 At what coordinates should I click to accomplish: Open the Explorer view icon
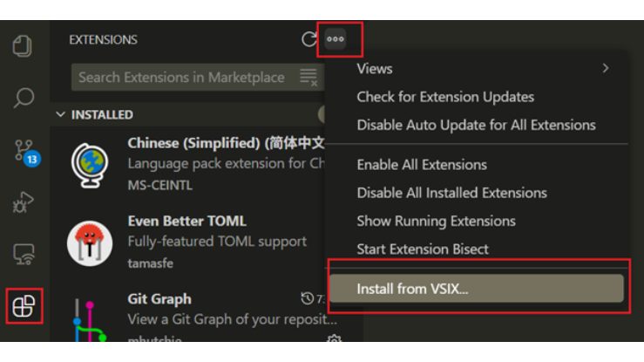pos(24,45)
